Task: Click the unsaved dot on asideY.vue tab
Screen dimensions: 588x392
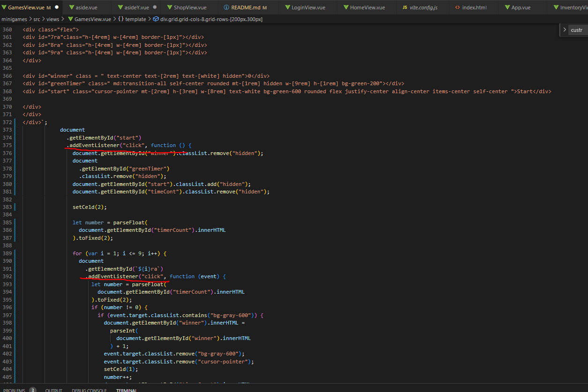Action: [x=155, y=7]
